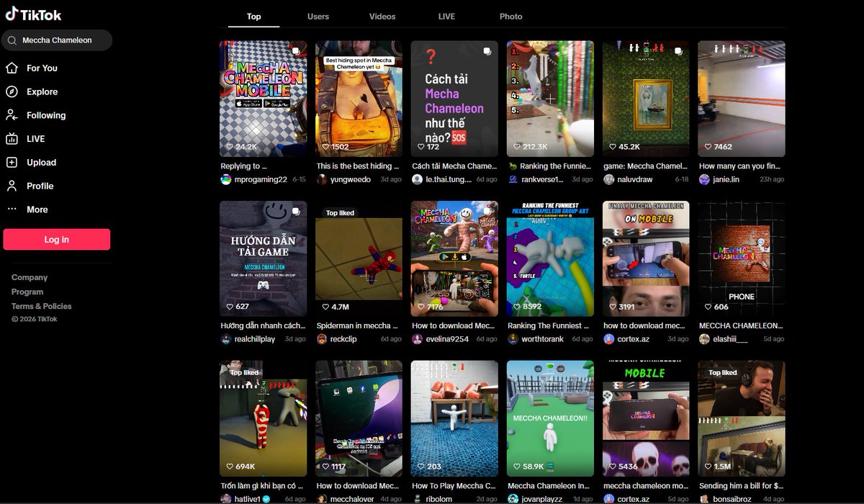Switch to the Photo tab
Image resolution: width=864 pixels, height=504 pixels.
[511, 17]
